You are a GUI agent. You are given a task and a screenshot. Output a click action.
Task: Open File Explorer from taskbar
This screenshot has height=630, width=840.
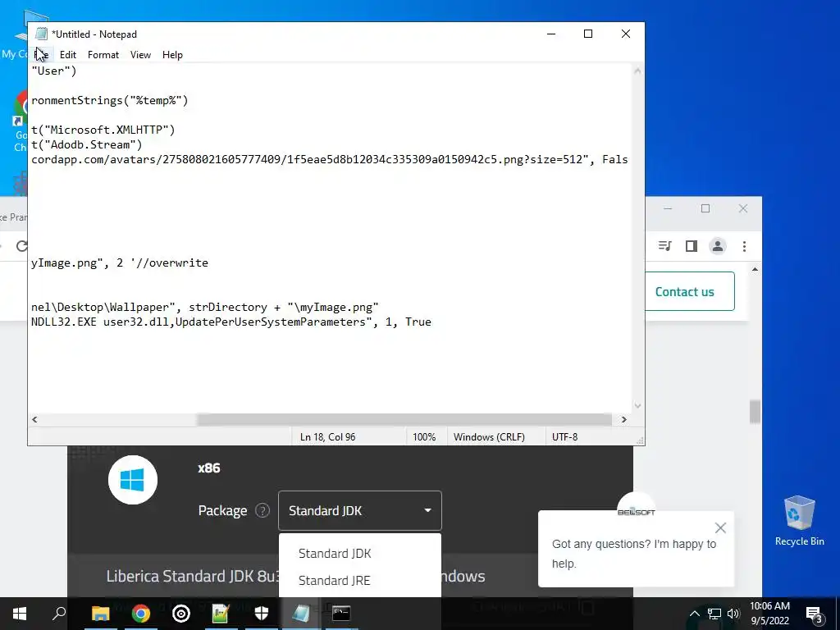click(100, 614)
